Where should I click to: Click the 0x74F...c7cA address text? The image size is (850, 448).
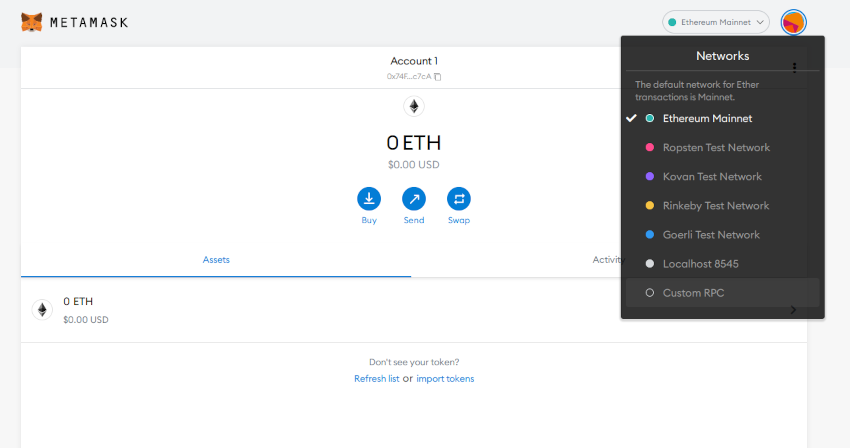coord(409,76)
